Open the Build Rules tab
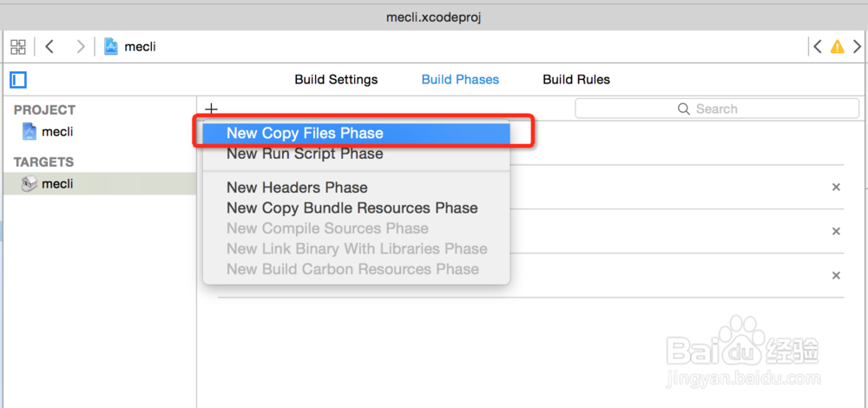This screenshot has width=868, height=408. click(576, 79)
